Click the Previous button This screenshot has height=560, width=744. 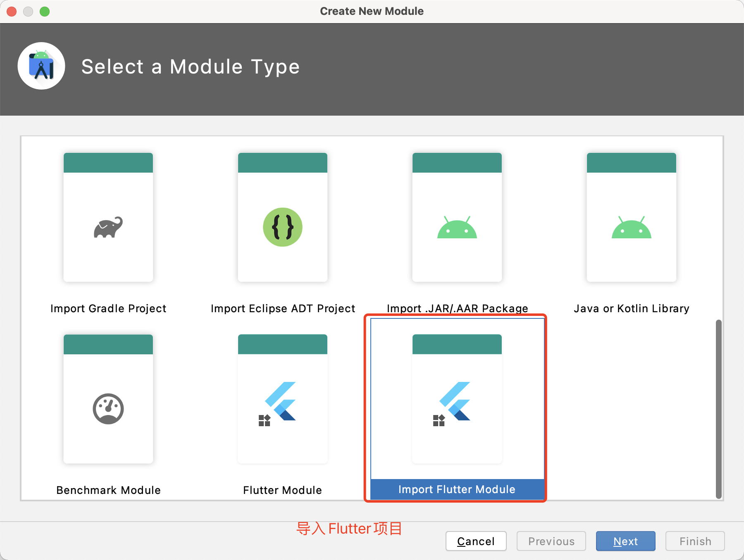[551, 541]
